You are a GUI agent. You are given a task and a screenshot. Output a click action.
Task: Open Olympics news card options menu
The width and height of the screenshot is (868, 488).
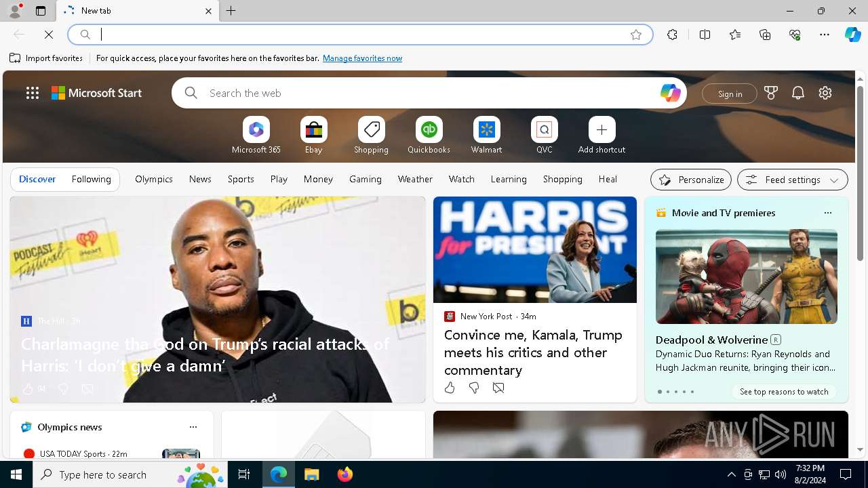pos(193,427)
